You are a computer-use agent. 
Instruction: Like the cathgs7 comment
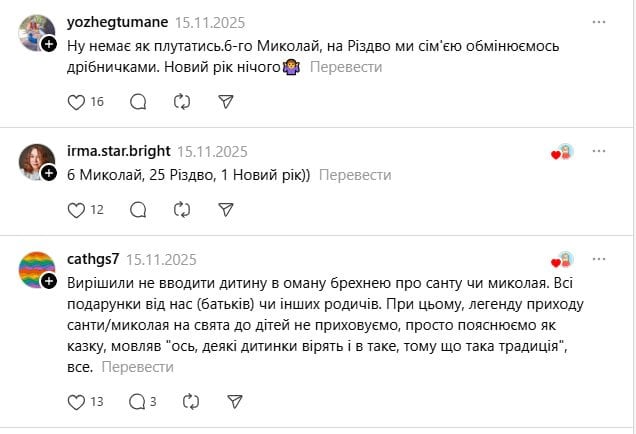pyautogui.click(x=77, y=401)
